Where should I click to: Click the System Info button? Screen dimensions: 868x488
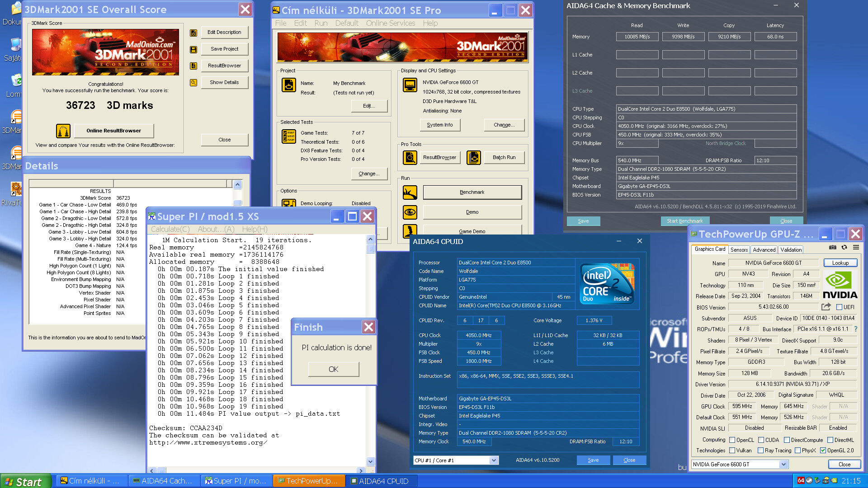(x=440, y=125)
